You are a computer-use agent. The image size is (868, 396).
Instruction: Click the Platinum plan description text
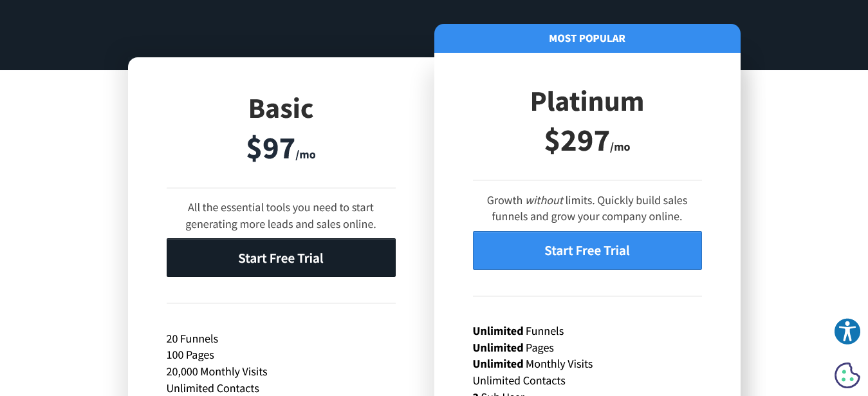[587, 208]
